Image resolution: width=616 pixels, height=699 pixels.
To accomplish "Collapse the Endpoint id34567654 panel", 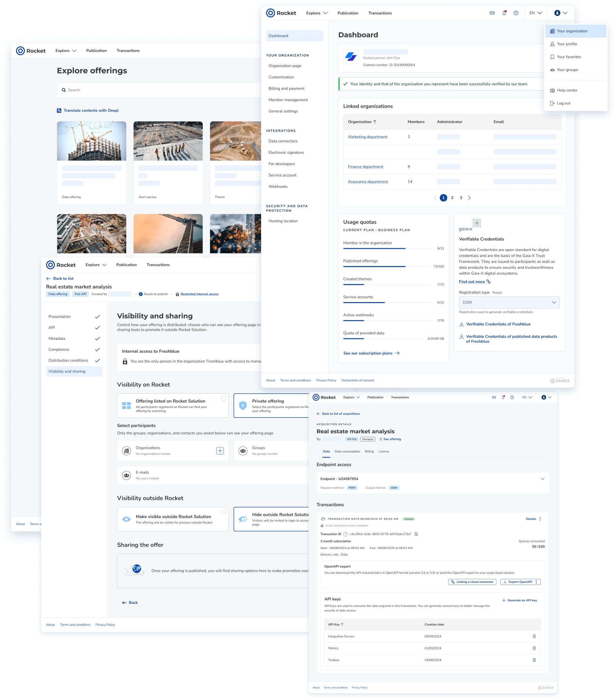I will pos(542,479).
